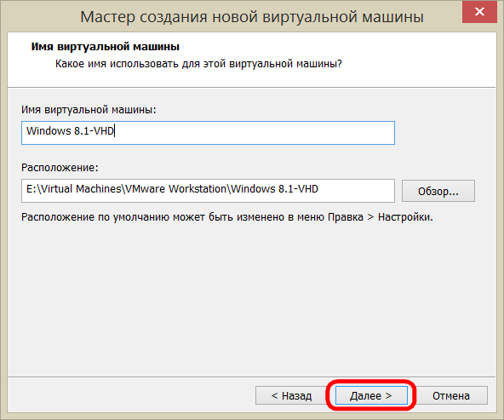Click the default location hint text
The image size is (504, 420).
pyautogui.click(x=227, y=217)
